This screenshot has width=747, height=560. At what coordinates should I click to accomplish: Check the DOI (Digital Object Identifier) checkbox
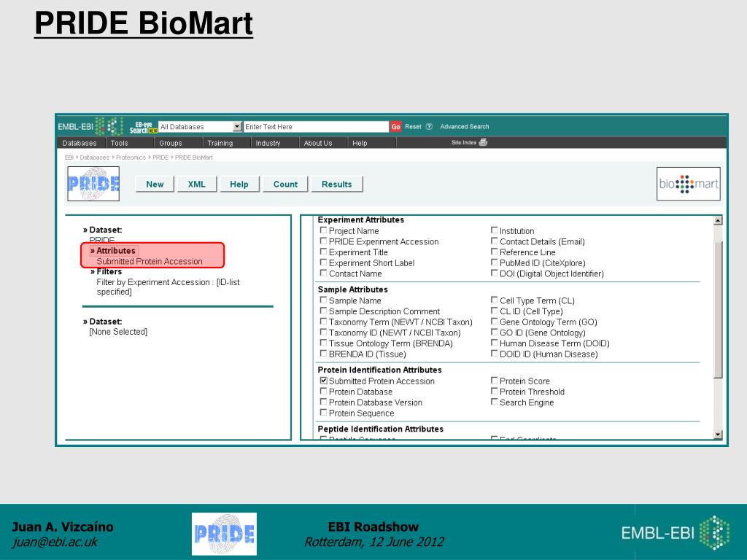pos(494,273)
